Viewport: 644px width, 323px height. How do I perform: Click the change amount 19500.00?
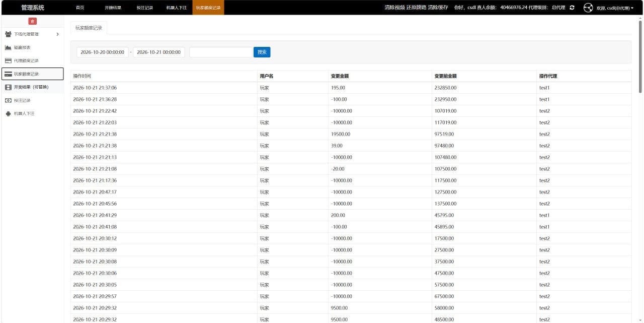pos(341,134)
